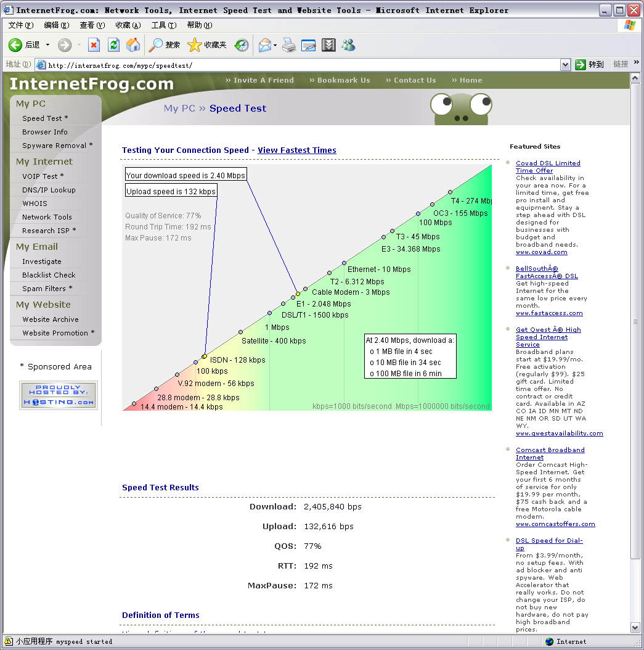Open View Fastest Times link

(x=297, y=150)
